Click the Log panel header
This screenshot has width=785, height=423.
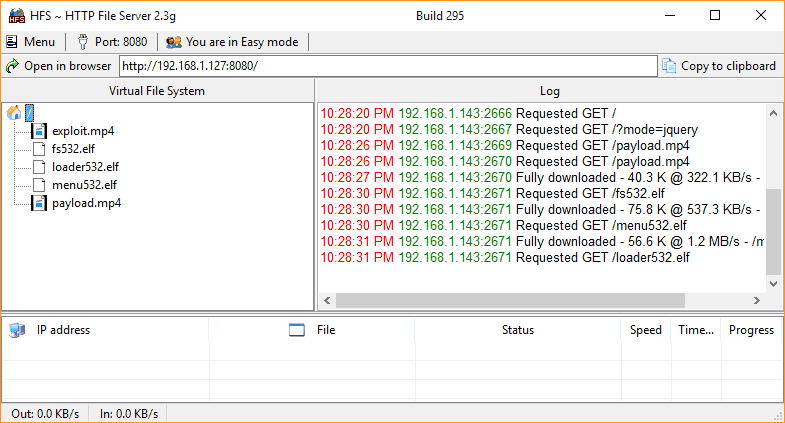[x=550, y=91]
